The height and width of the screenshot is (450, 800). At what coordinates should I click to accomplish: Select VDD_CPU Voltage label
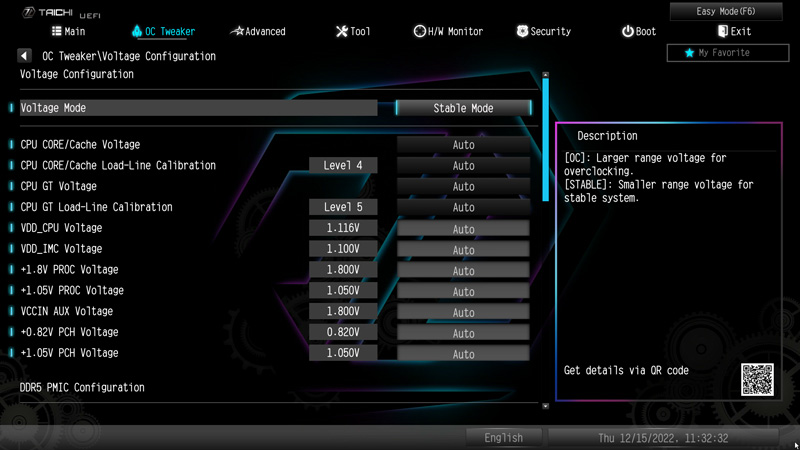tap(61, 228)
